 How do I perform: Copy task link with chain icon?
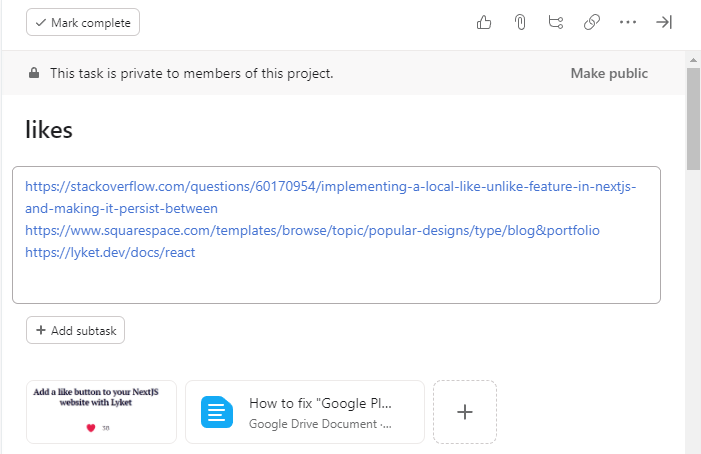pyautogui.click(x=591, y=22)
